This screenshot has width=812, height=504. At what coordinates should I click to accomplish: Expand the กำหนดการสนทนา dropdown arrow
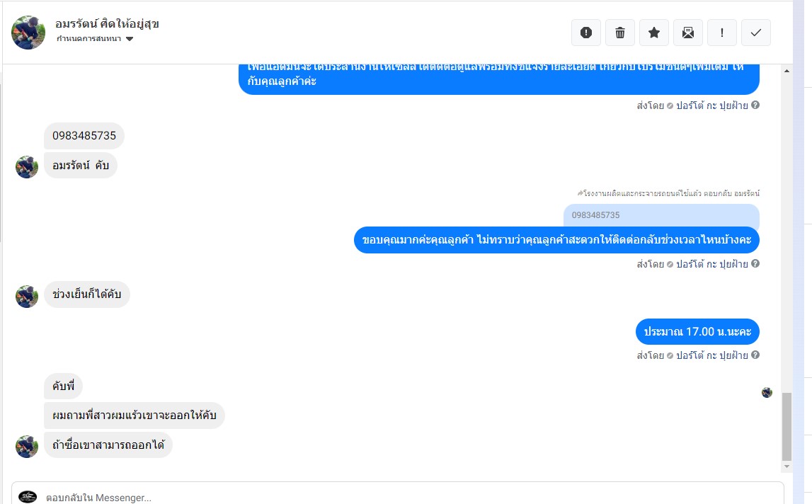pyautogui.click(x=130, y=39)
